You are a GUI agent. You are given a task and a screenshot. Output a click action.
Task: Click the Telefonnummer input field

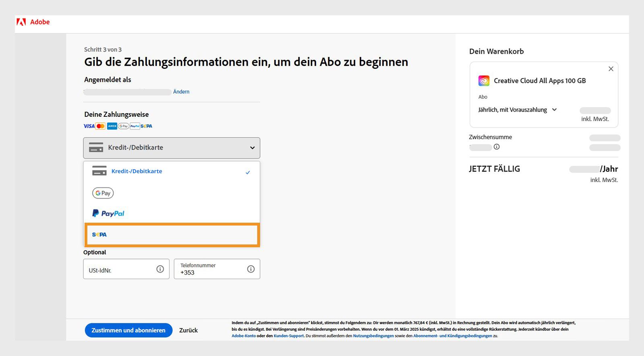click(x=217, y=269)
